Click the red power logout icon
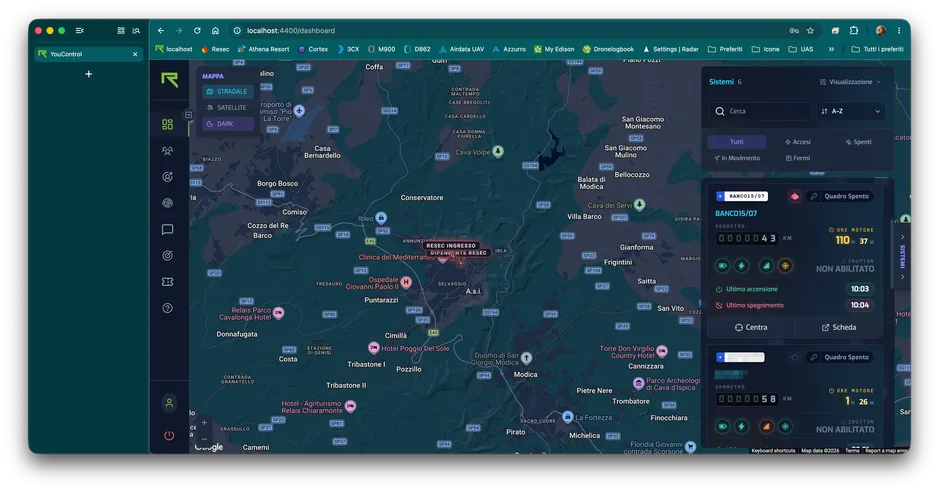 pyautogui.click(x=169, y=435)
